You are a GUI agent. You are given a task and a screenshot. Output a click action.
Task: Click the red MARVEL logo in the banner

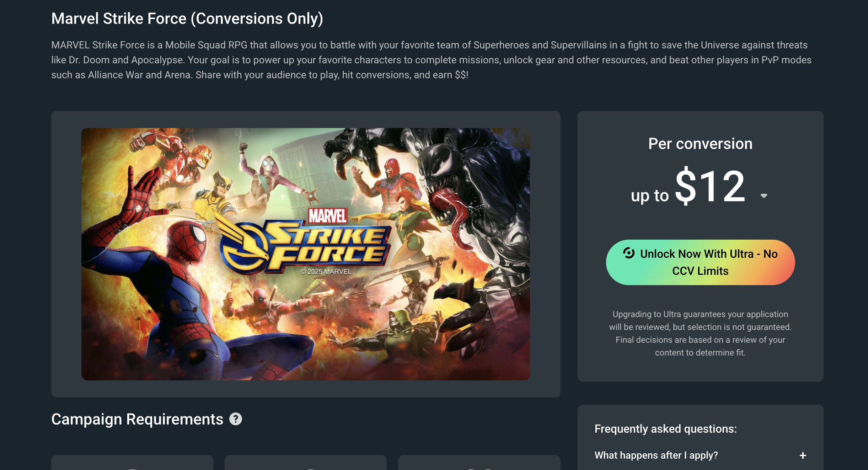327,216
